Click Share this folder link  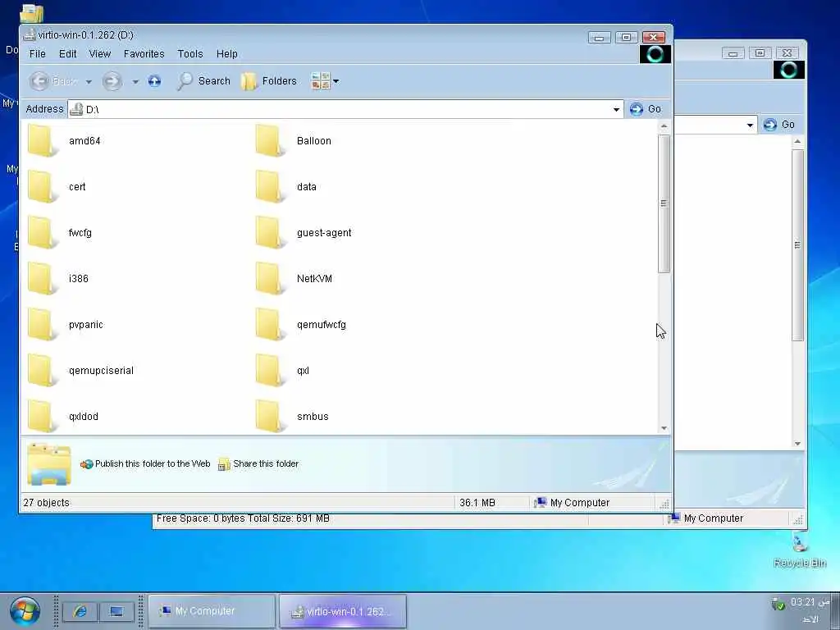pyautogui.click(x=258, y=464)
